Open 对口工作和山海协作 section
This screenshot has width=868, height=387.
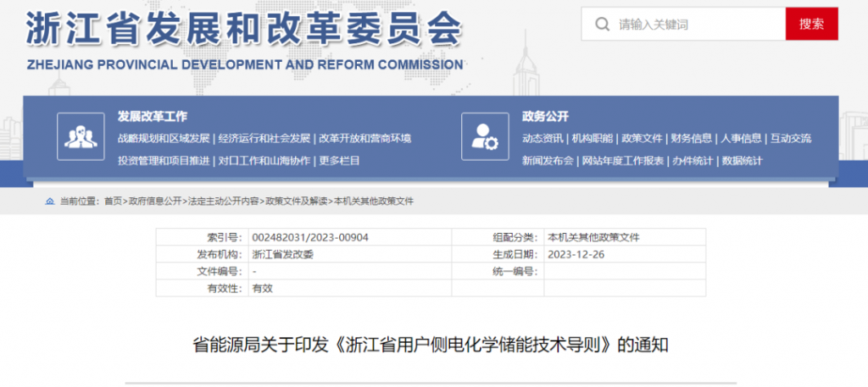[x=264, y=161]
